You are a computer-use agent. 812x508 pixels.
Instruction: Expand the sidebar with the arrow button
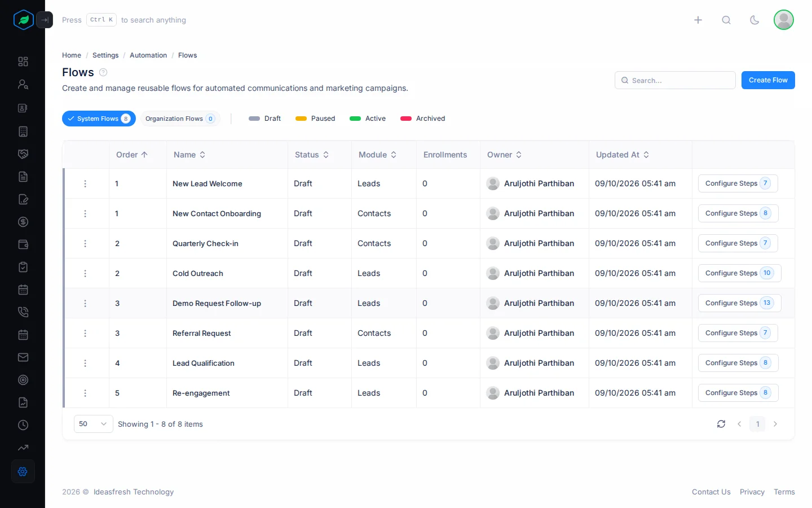point(45,20)
